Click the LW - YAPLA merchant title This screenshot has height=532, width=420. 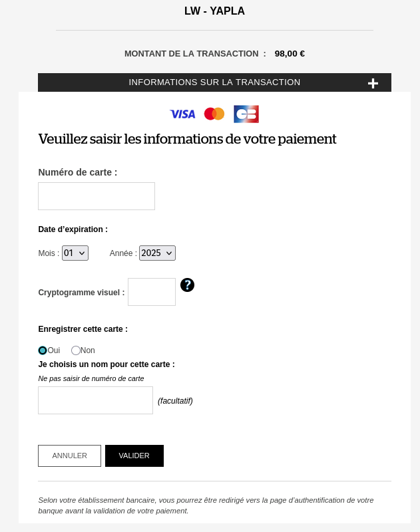pos(214,11)
